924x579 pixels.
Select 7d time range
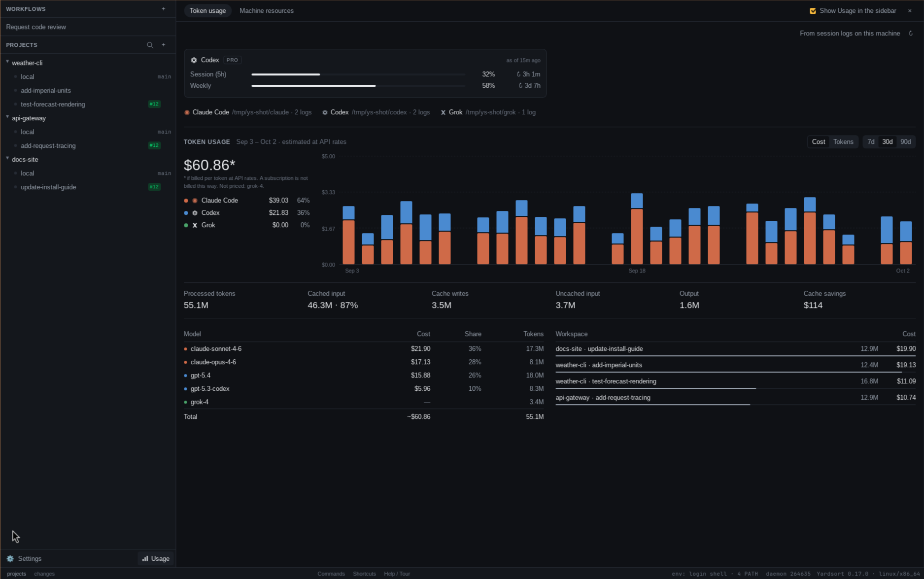tap(871, 142)
